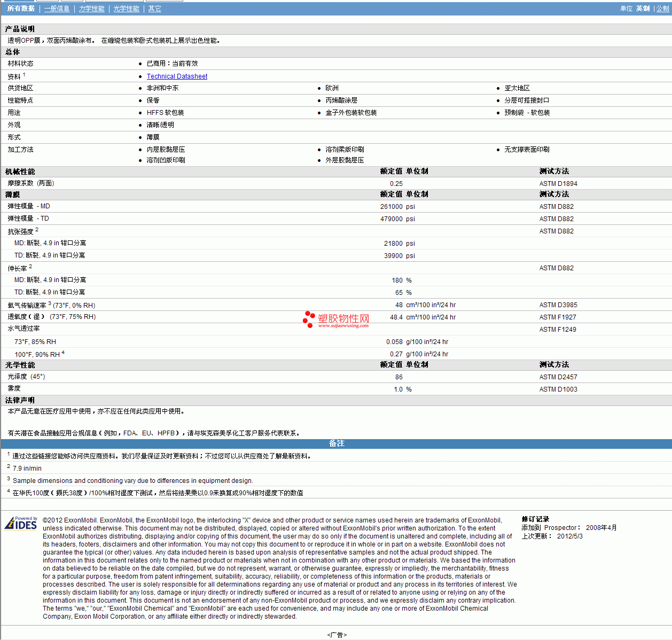Open the Technical Datasheet link

[x=177, y=76]
